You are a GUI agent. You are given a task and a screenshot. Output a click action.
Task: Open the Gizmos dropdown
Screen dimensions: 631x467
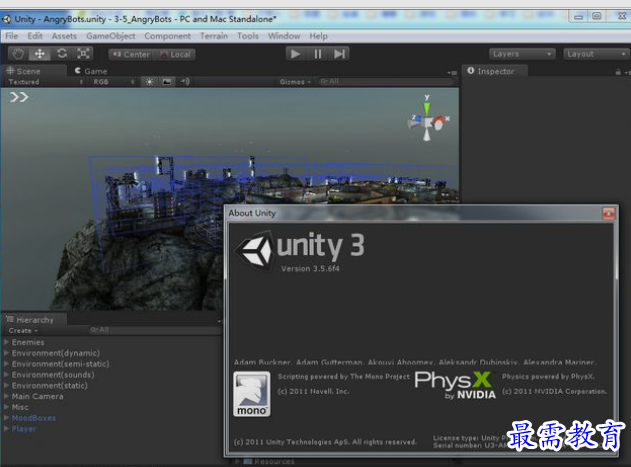pyautogui.click(x=295, y=82)
